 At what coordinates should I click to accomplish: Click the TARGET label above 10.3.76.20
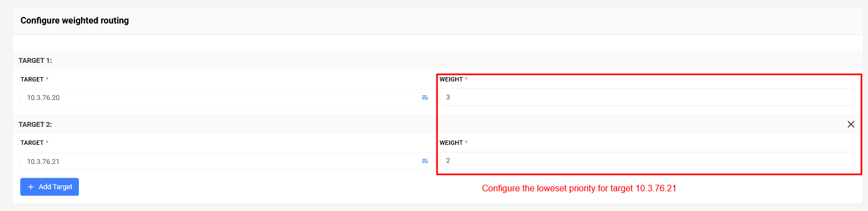tap(32, 79)
